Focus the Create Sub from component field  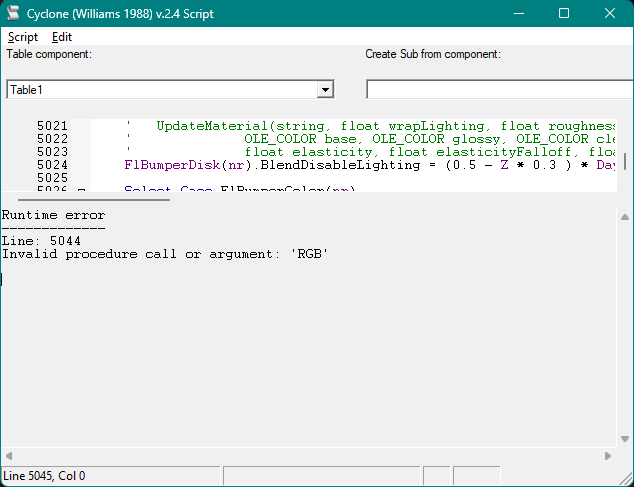coord(500,89)
